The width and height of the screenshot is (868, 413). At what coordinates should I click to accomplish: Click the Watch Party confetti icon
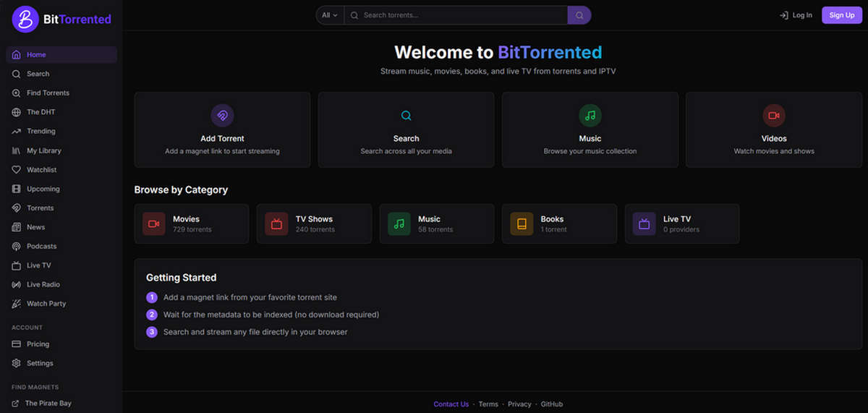[x=17, y=304]
